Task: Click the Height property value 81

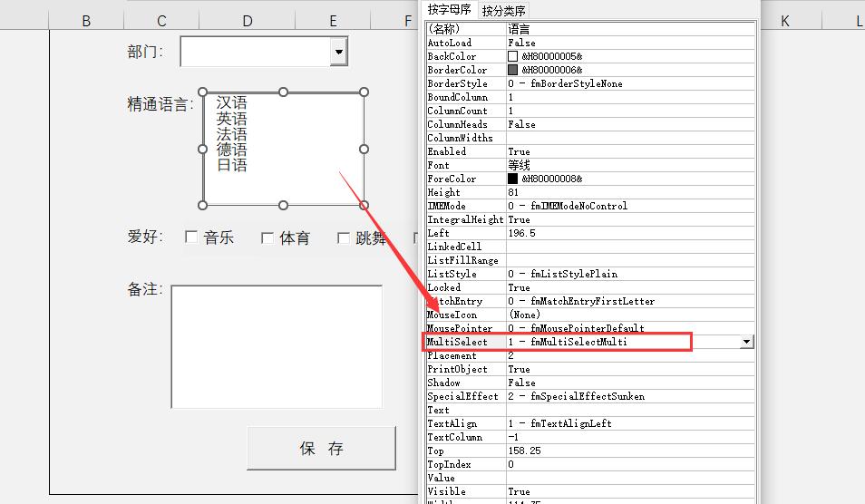Action: click(513, 192)
